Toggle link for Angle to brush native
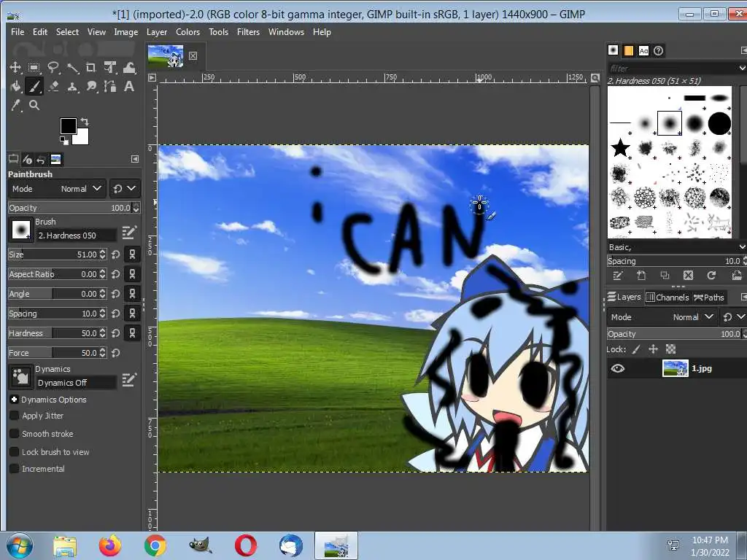The height and width of the screenshot is (560, 747). 133,294
